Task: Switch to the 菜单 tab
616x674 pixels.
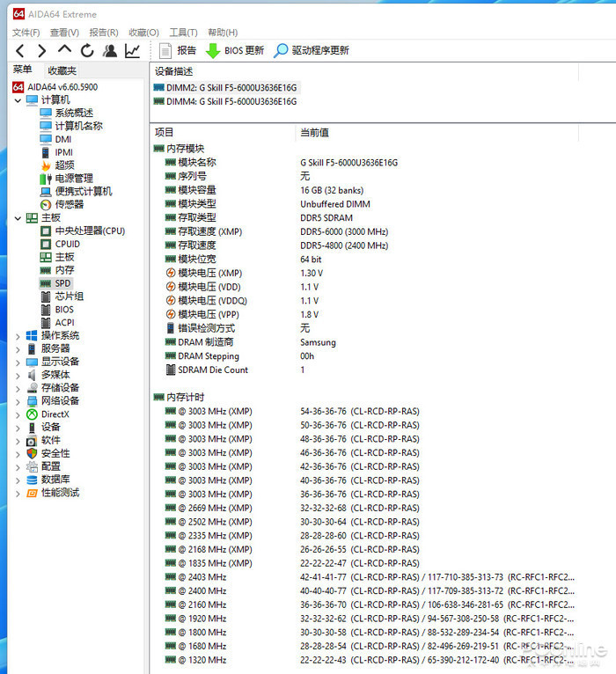Action: coord(22,70)
